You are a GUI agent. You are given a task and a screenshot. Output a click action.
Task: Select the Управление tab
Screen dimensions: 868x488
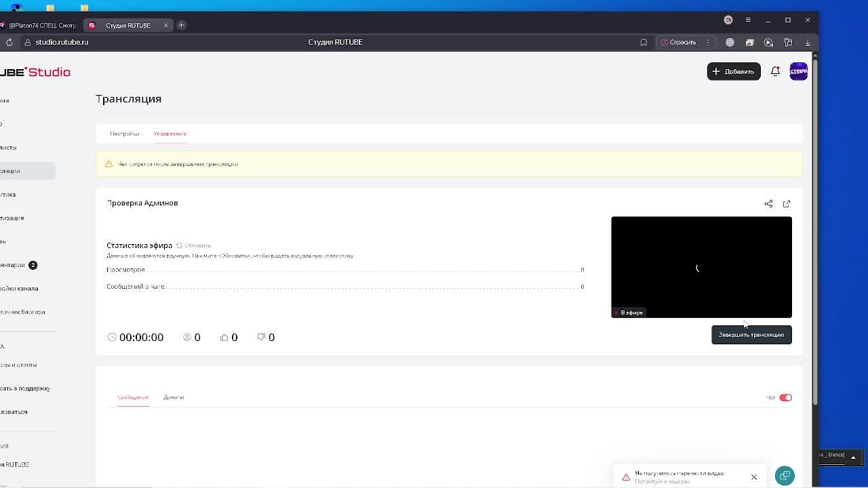(x=170, y=134)
